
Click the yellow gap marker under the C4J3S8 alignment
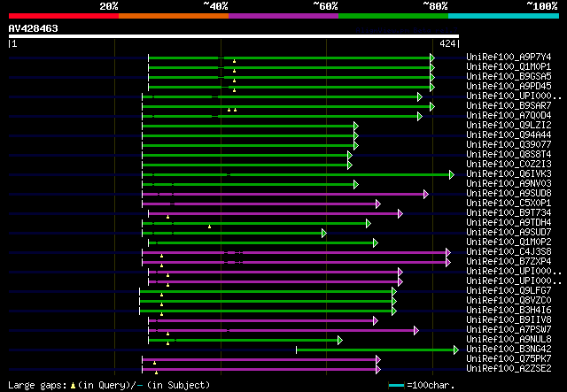(x=161, y=256)
